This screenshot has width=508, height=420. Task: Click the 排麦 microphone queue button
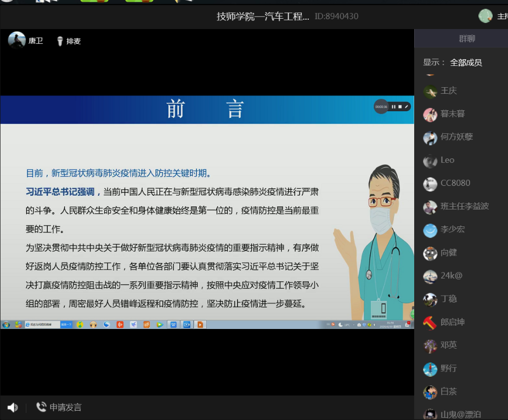(x=69, y=41)
